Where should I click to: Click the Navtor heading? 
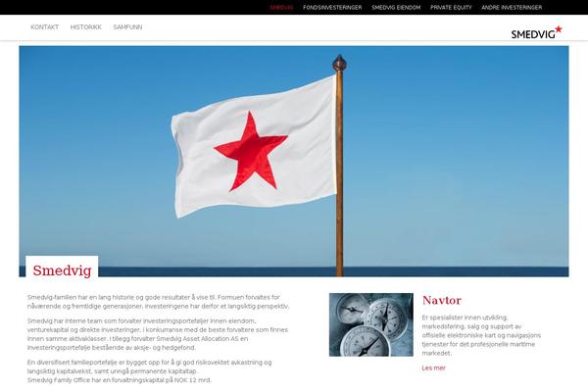click(x=442, y=300)
